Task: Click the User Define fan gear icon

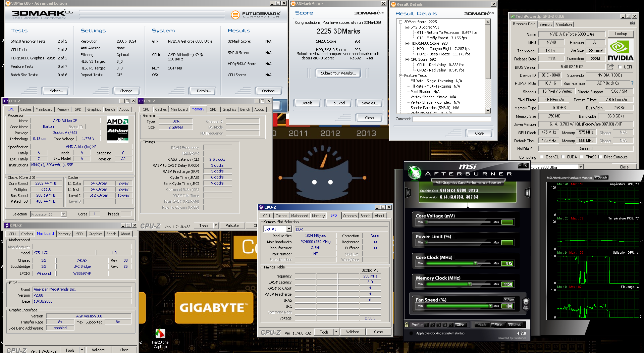Action: click(526, 303)
